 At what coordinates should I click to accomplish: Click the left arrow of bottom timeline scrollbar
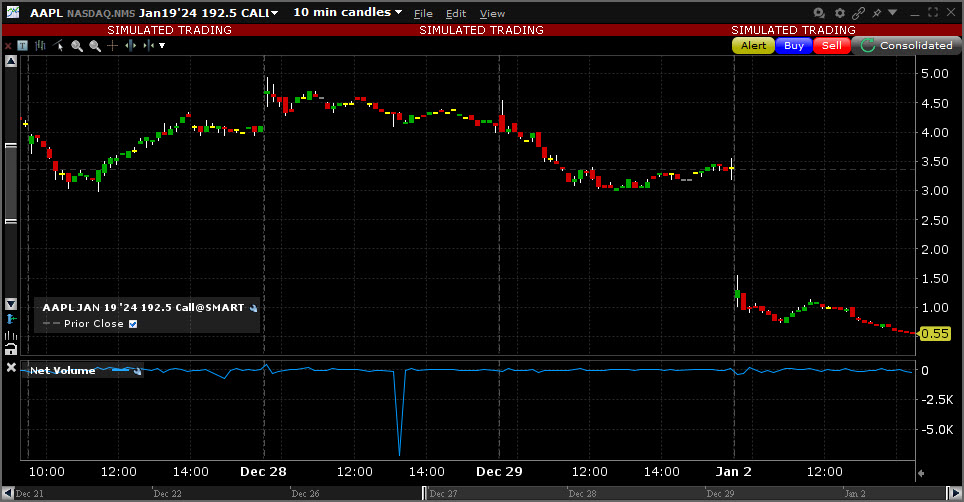(8, 493)
